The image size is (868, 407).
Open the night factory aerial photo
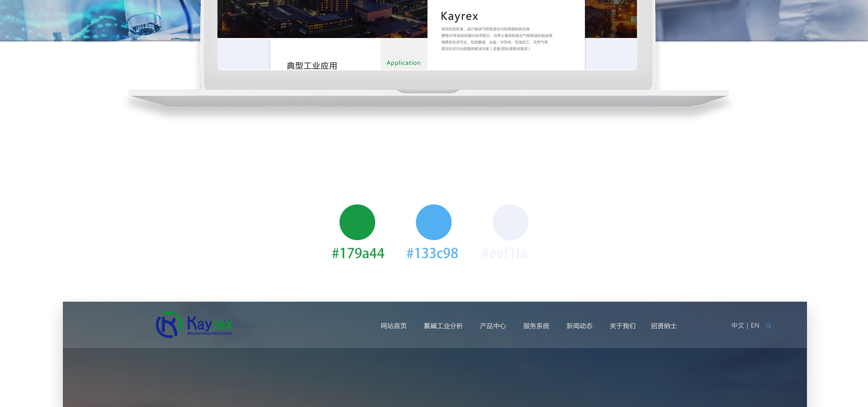[x=322, y=18]
